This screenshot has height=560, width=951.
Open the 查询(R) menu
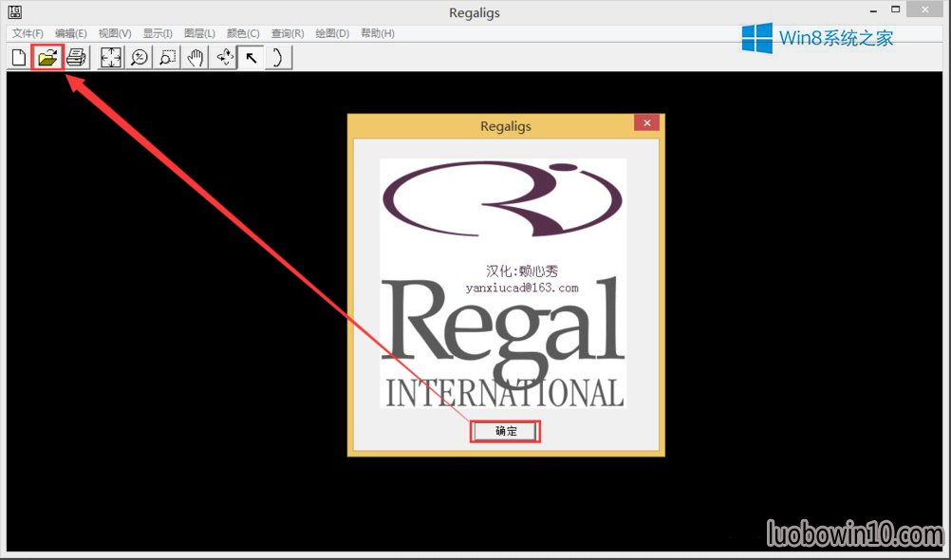[x=288, y=33]
